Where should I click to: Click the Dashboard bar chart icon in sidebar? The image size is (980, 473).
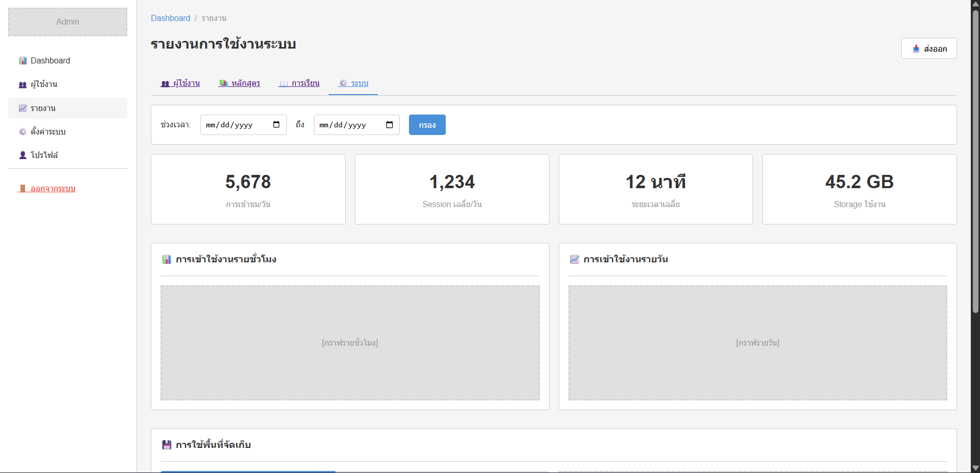coord(22,61)
